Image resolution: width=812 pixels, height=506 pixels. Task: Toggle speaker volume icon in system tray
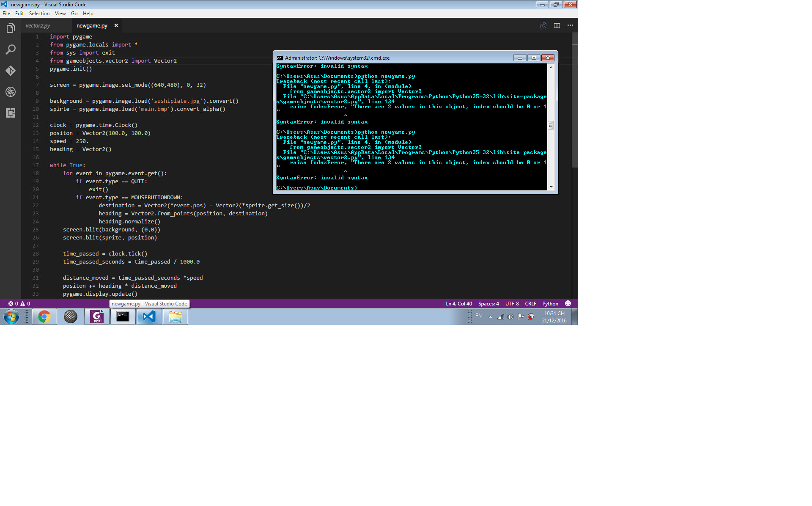[510, 316]
